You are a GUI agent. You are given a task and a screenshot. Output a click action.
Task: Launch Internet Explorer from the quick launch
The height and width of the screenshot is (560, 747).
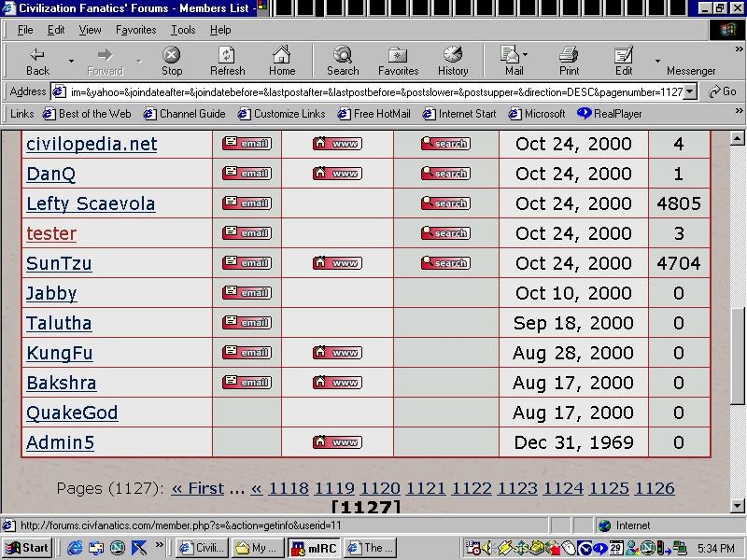pos(75,548)
